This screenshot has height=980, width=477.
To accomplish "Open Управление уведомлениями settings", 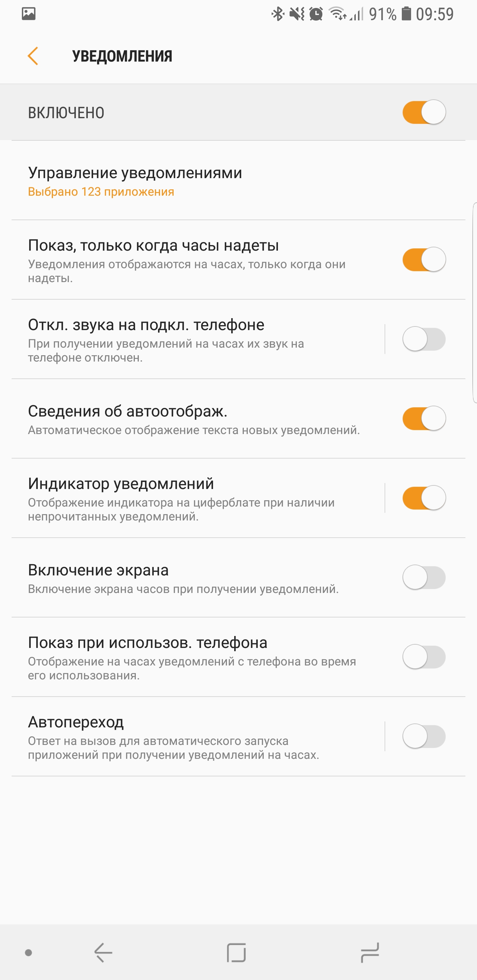I will click(x=135, y=173).
